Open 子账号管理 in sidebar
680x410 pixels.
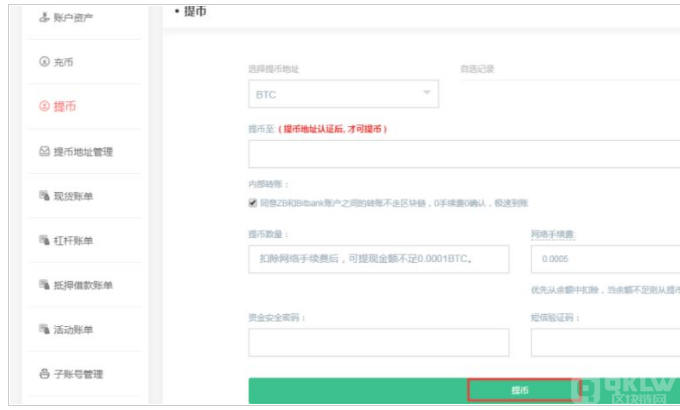click(78, 374)
